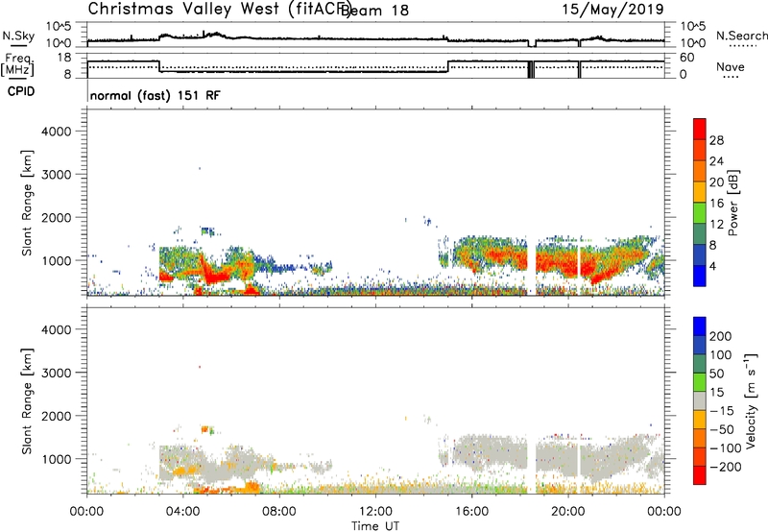
Task: Click the 'Slant Range [km]' label of the velocity panel
Action: (27, 401)
